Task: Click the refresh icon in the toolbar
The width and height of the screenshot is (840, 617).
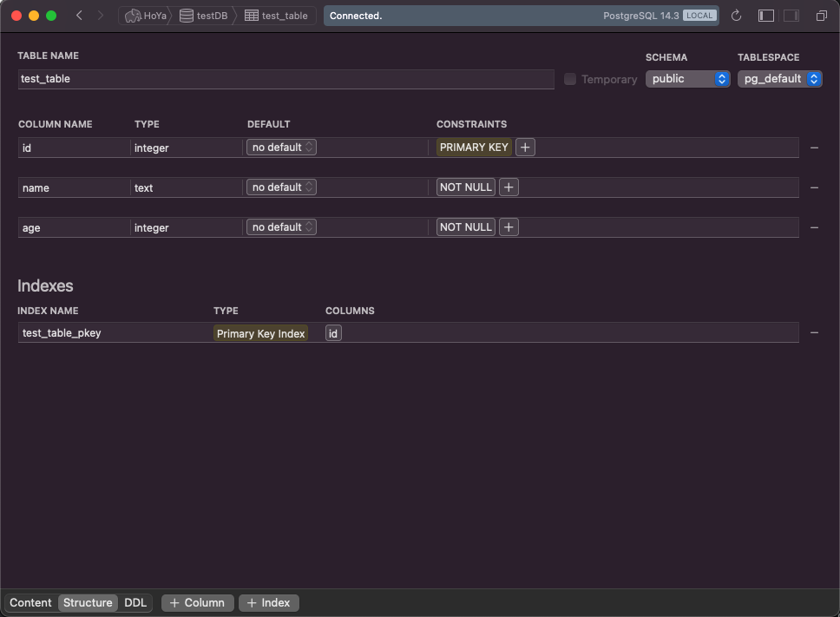Action: (x=736, y=16)
